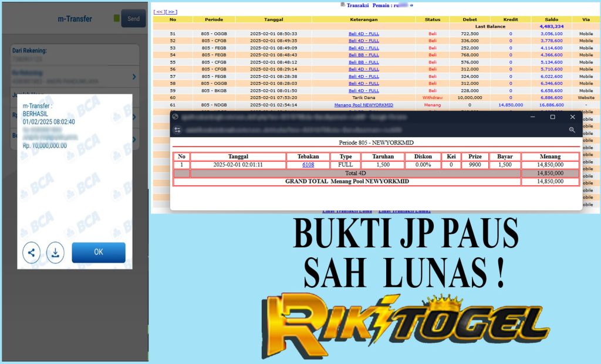Tap the download receipt icon in m-Transfer dialog

(55, 253)
